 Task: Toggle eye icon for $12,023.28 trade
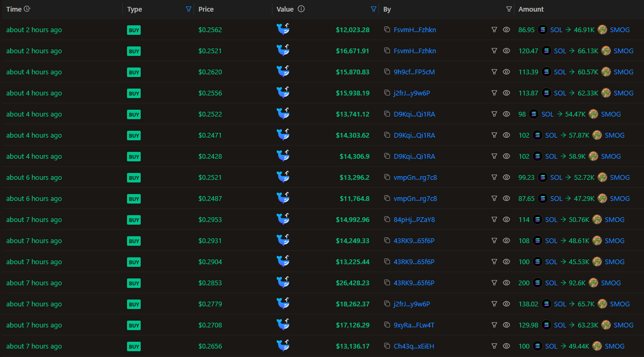pyautogui.click(x=506, y=30)
